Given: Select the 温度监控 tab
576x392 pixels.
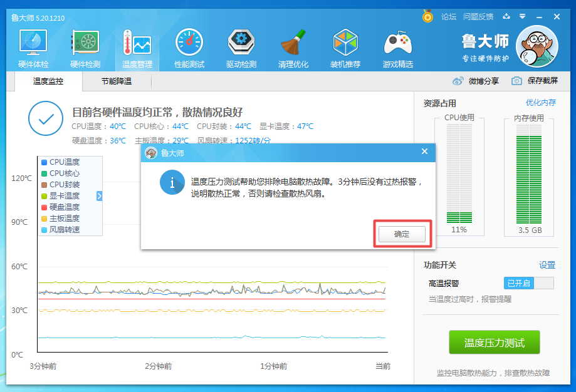Looking at the screenshot, I should pyautogui.click(x=48, y=81).
